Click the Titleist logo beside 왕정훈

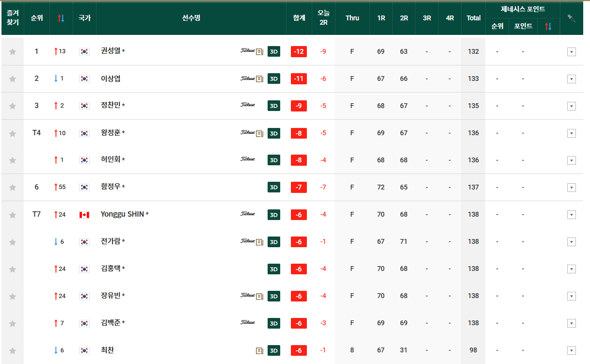(x=248, y=132)
